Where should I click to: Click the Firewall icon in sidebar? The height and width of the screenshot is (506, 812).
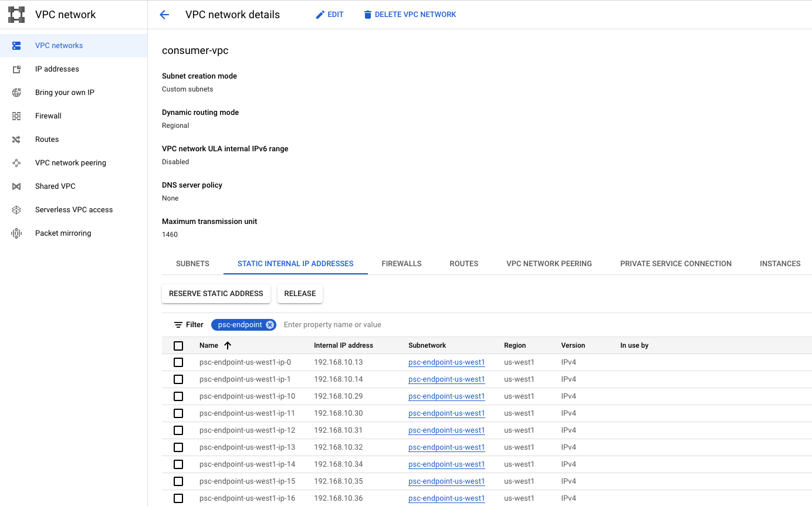[16, 116]
